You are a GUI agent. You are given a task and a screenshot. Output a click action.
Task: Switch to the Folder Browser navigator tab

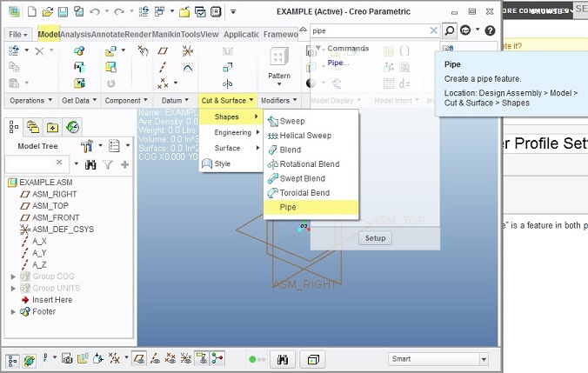tap(33, 128)
